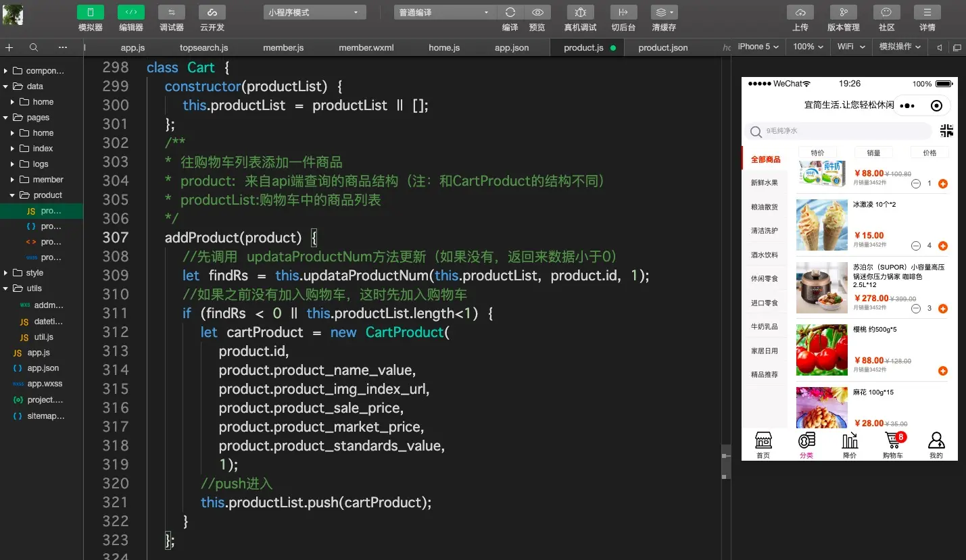Select the 新鲜水果 category
Image resolution: width=966 pixels, height=560 pixels.
[x=765, y=183]
